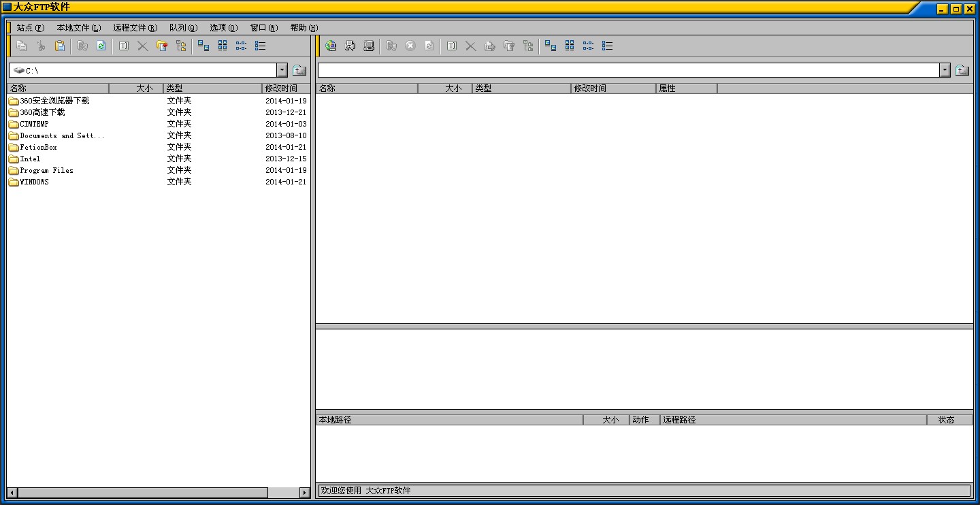Click the Rename icon in local toolbar
Viewport: 980px width, 505px height.
123,46
